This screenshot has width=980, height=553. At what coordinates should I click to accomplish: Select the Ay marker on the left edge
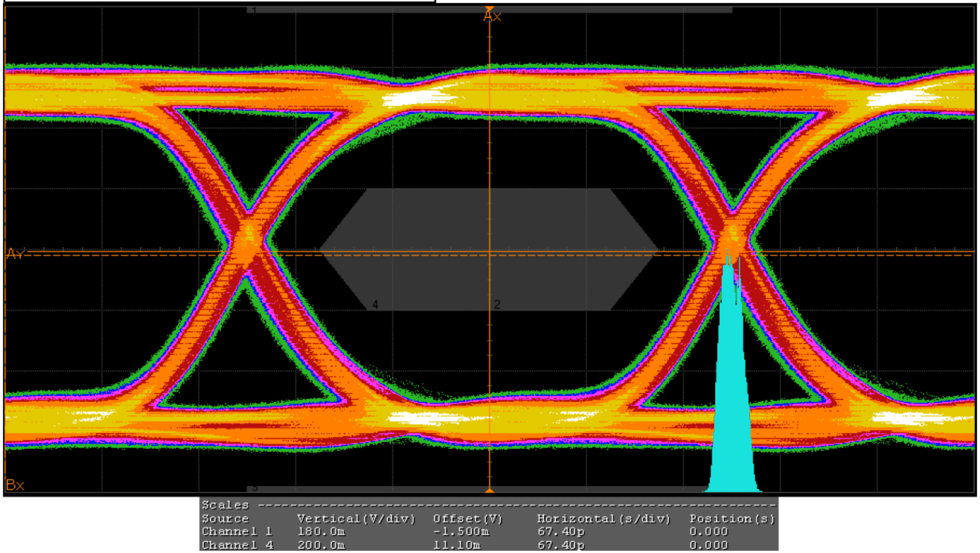(14, 253)
